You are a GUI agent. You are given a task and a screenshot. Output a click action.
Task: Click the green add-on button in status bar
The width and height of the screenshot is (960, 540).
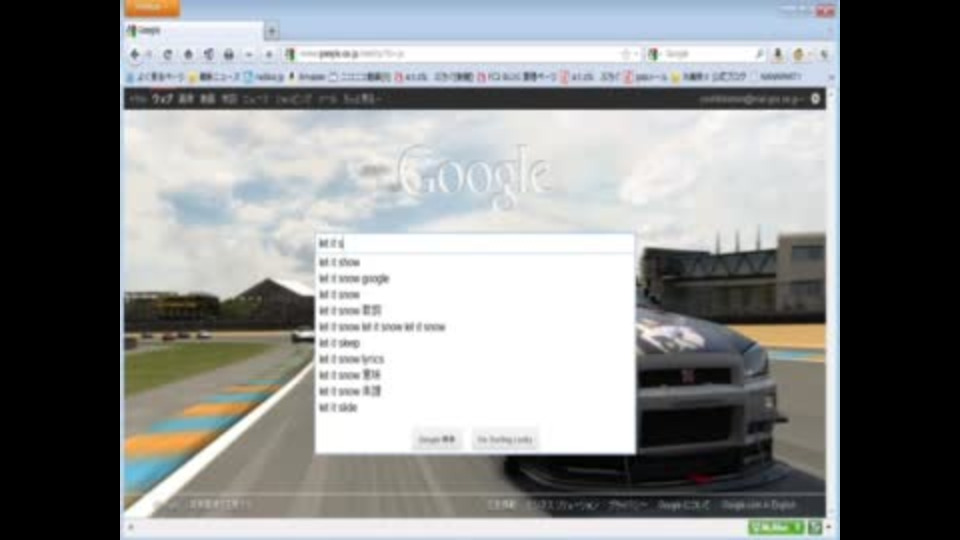point(776,527)
